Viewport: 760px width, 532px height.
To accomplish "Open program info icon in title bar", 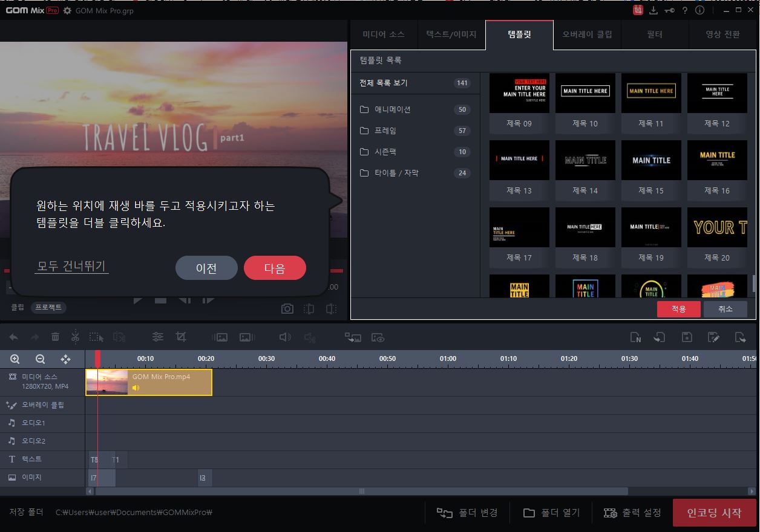I will [700, 10].
